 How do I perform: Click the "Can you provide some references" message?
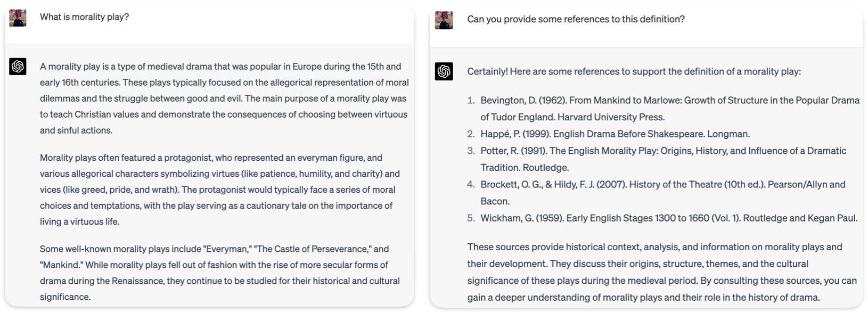tap(576, 19)
